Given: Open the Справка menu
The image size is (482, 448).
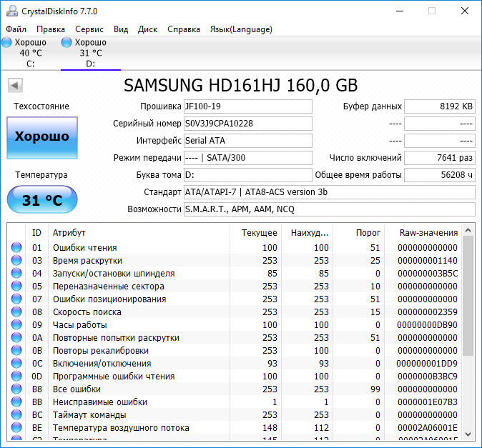Looking at the screenshot, I should tap(184, 29).
